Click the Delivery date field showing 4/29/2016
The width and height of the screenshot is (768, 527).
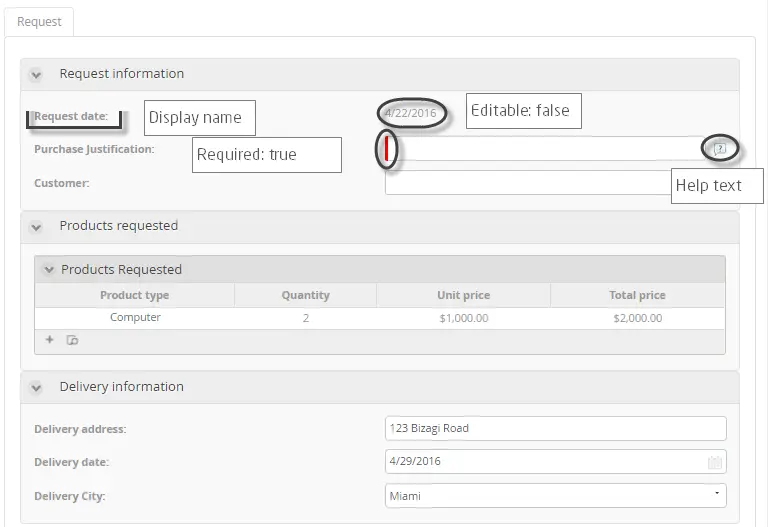click(555, 461)
